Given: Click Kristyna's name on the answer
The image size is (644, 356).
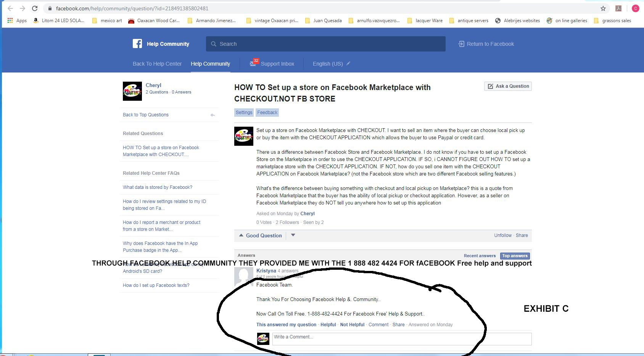Looking at the screenshot, I should (266, 271).
